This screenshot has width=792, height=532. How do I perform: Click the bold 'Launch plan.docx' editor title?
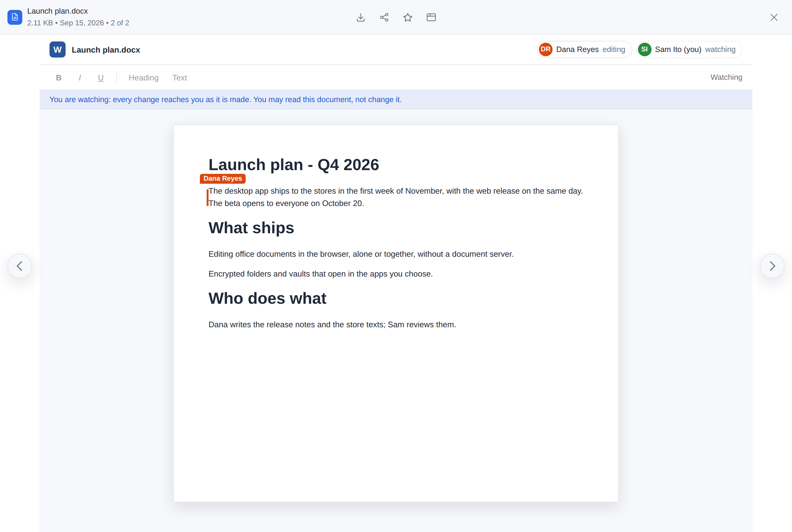[106, 50]
